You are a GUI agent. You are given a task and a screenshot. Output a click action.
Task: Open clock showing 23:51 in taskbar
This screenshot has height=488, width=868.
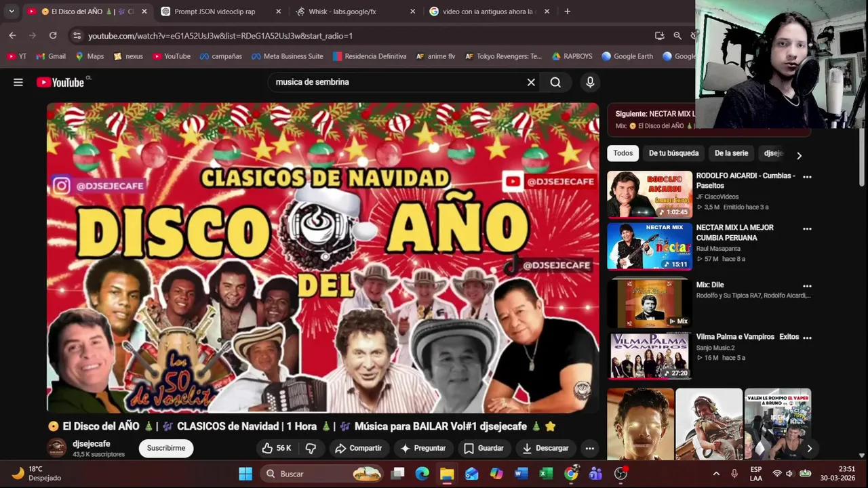[x=839, y=474]
